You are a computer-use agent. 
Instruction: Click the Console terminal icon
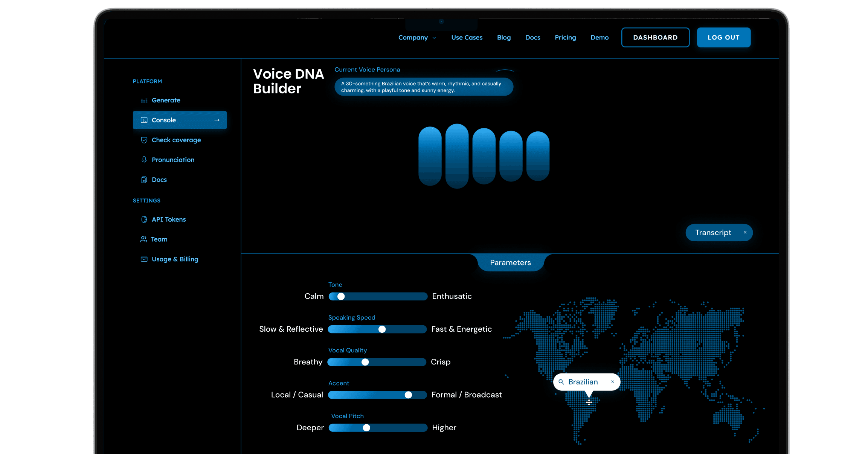(x=144, y=120)
